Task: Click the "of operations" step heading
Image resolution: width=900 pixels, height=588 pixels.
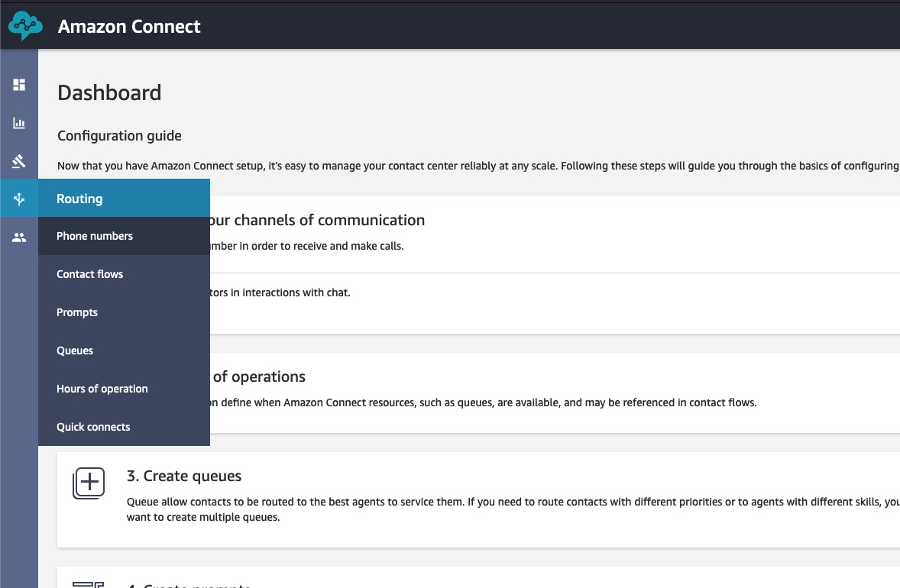Action: point(259,376)
